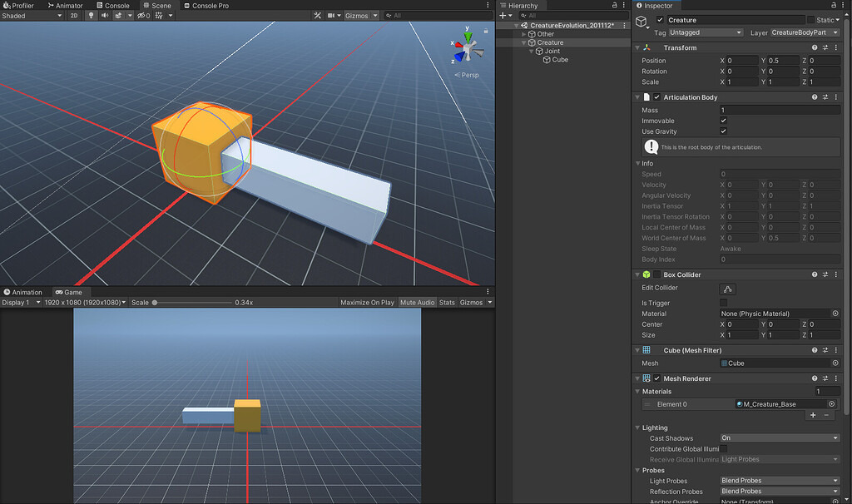Viewport: 852px width, 504px height.
Task: Open the Mesh object picker for the Cube
Action: pos(836,363)
